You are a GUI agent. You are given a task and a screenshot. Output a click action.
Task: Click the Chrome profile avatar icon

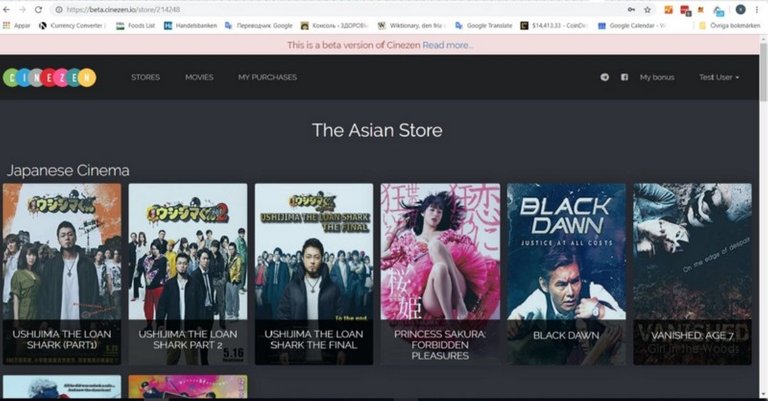(x=741, y=9)
